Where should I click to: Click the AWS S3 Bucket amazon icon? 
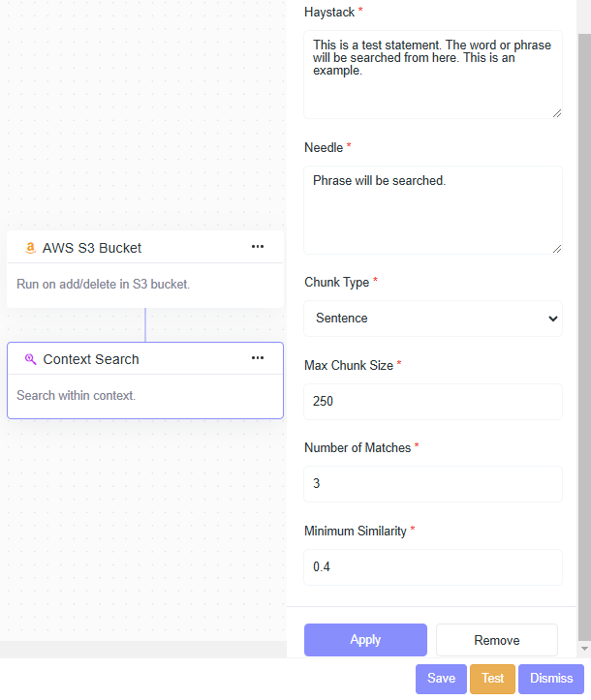click(30, 248)
